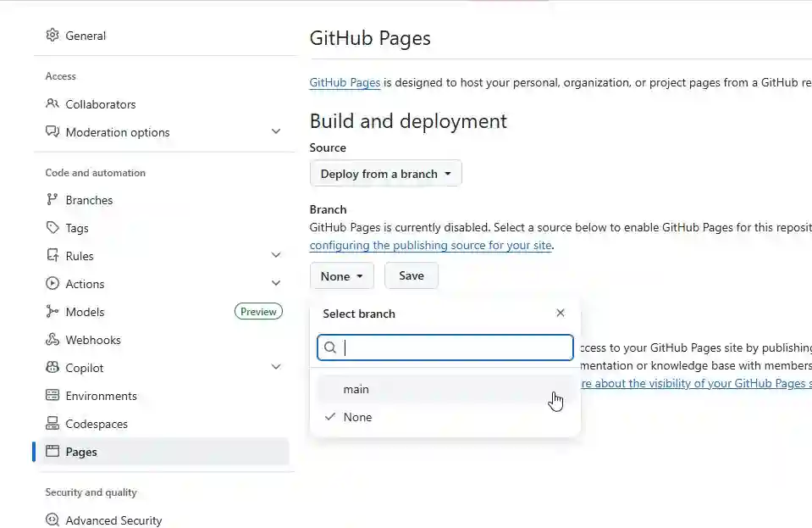Expand Moderation options chevron

click(276, 131)
